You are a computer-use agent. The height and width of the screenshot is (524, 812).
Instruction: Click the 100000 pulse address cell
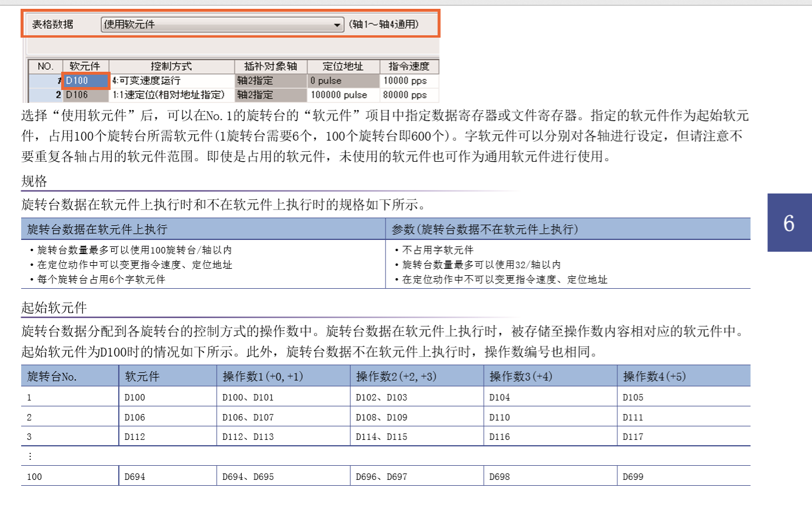pos(343,95)
